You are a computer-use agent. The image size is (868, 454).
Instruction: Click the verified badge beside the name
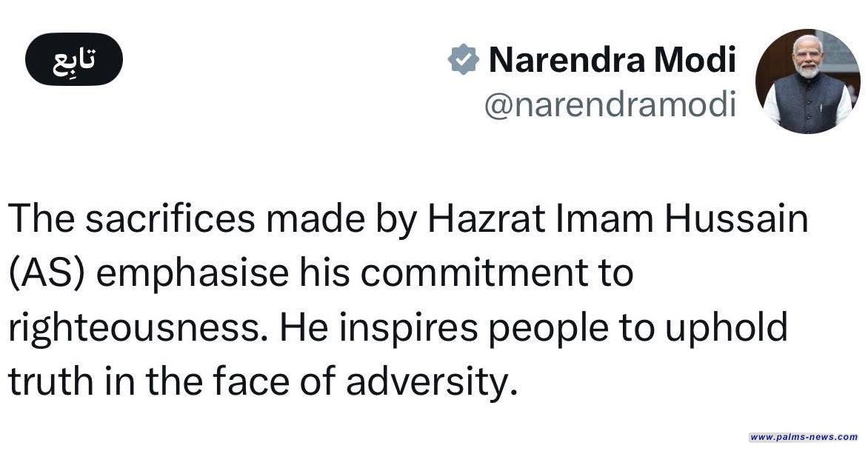click(464, 60)
